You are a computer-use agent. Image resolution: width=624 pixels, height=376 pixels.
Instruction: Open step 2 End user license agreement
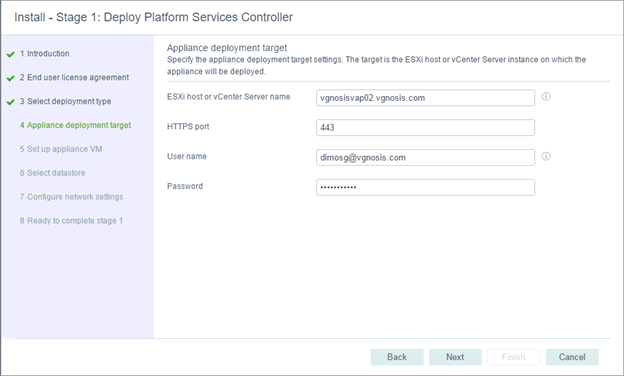click(74, 78)
